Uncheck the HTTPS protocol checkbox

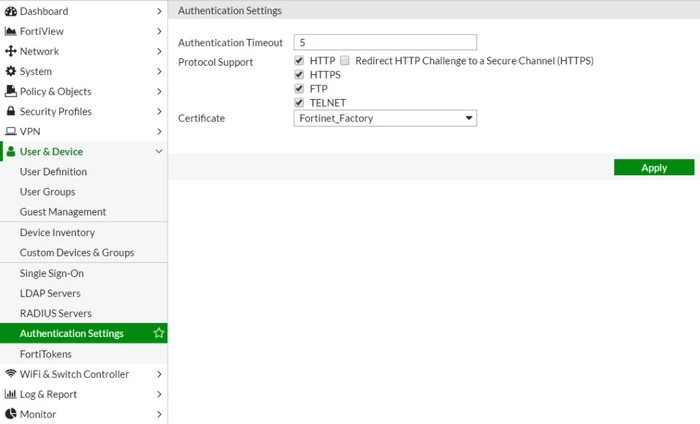click(299, 75)
